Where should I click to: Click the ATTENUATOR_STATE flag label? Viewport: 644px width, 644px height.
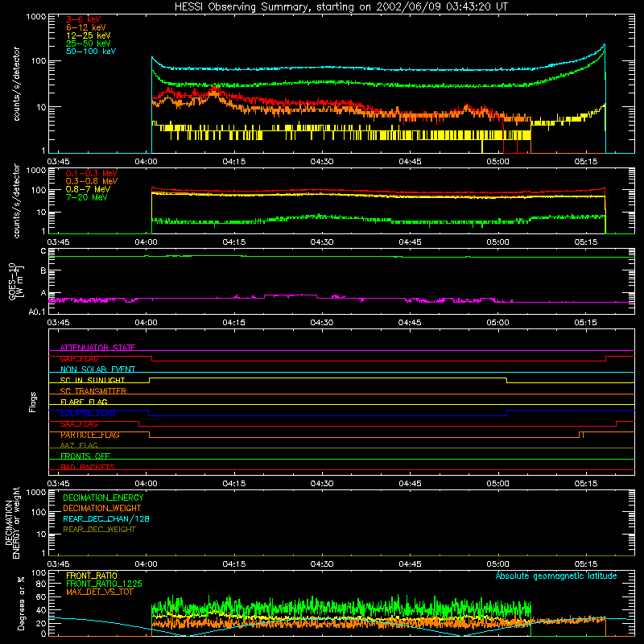97,348
